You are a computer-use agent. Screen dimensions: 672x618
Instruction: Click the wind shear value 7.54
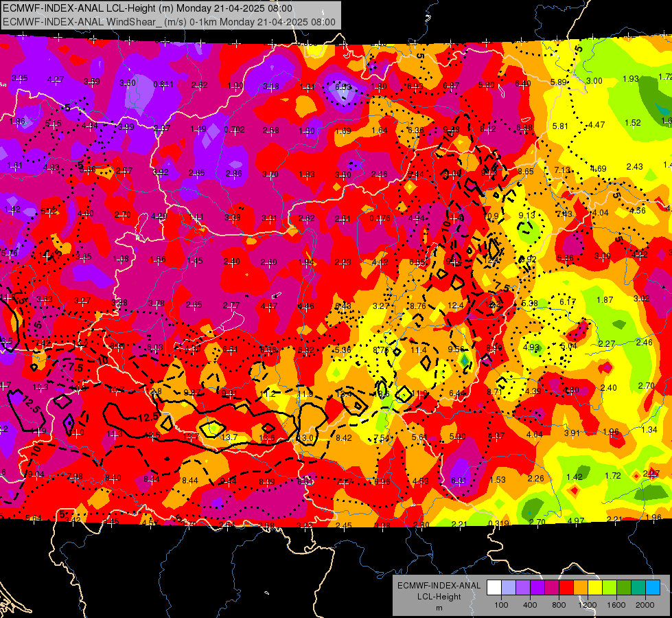coord(382,438)
